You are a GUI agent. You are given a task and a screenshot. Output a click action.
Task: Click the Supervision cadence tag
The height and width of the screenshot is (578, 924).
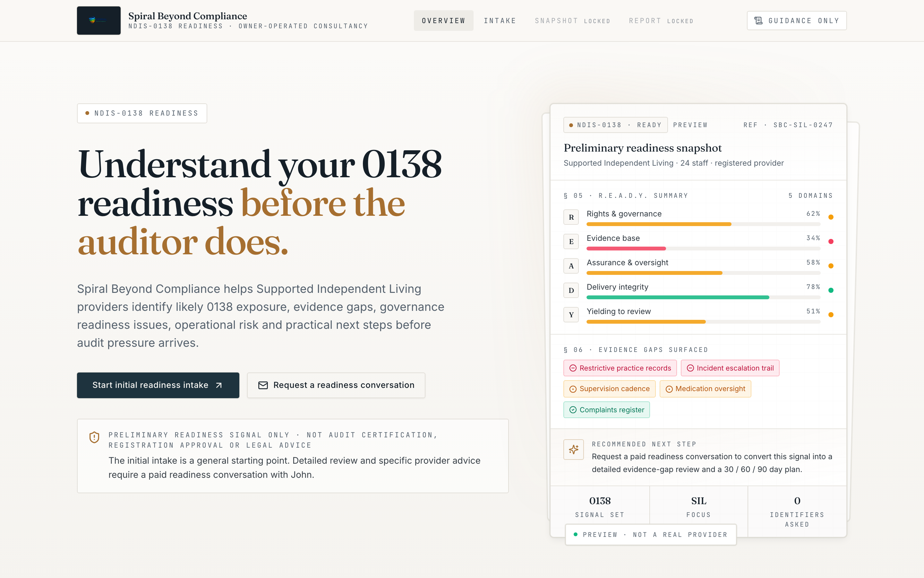click(609, 389)
